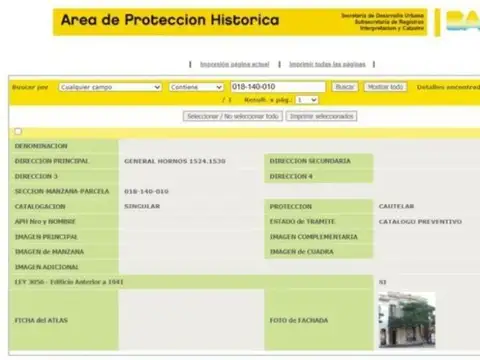Screen dimensions: 480x360
Task: Click the search box containing 018-140-010
Action: [278, 87]
